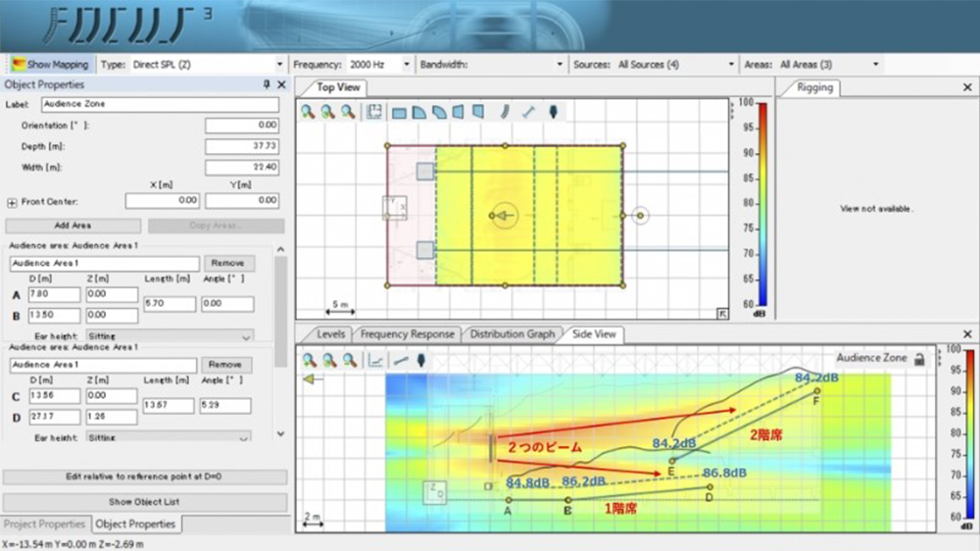The width and height of the screenshot is (980, 551).
Task: Expand the Front Center plus box
Action: (12, 202)
